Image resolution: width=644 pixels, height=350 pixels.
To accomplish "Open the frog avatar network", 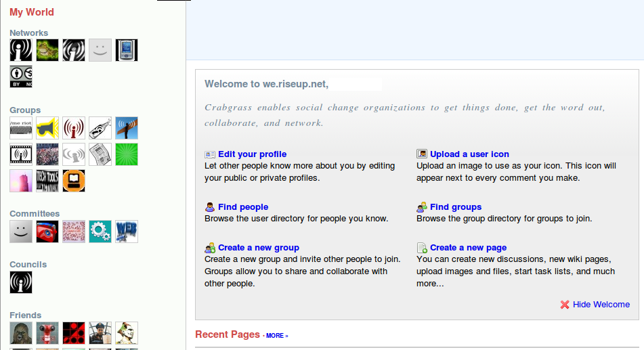I will pyautogui.click(x=47, y=50).
